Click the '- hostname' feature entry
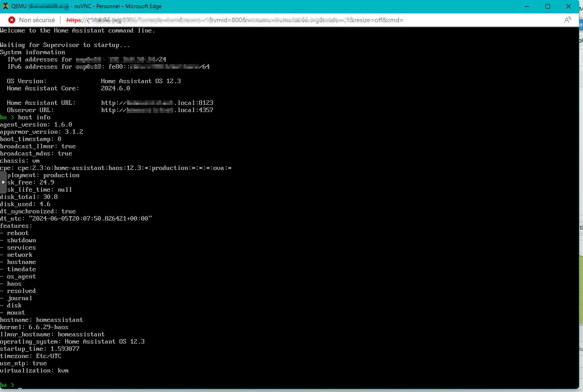583x392 pixels. click(x=18, y=262)
